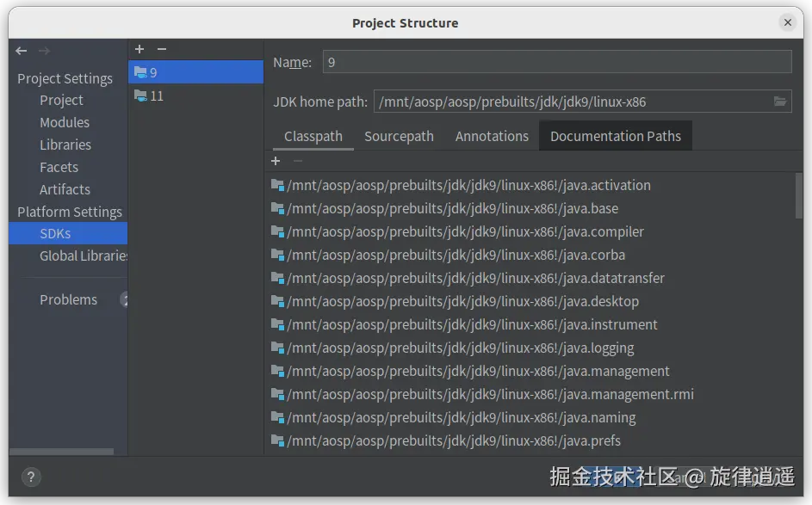Image resolution: width=812 pixels, height=505 pixels.
Task: Browse for JDK home path folder
Action: click(780, 102)
